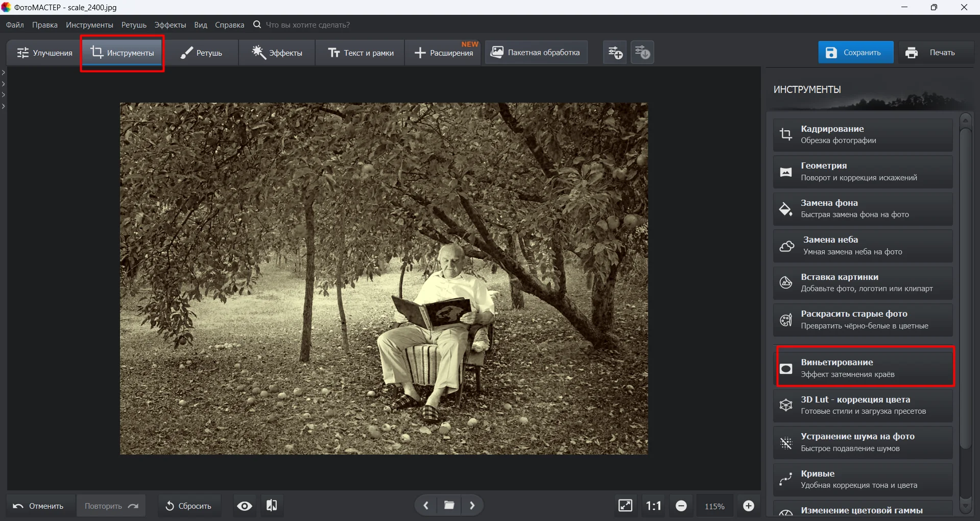
Task: Launch Пакетная обработка batch processing
Action: (x=536, y=52)
